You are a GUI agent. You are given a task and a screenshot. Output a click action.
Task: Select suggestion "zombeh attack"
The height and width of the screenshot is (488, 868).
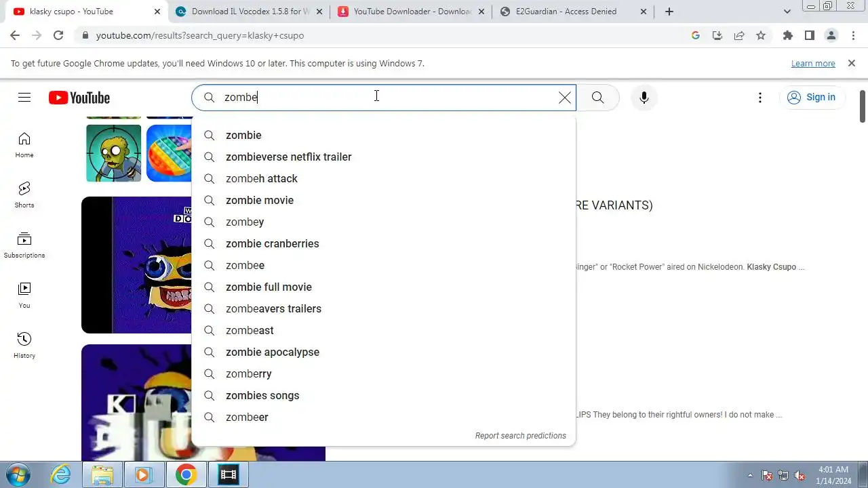coord(384,179)
